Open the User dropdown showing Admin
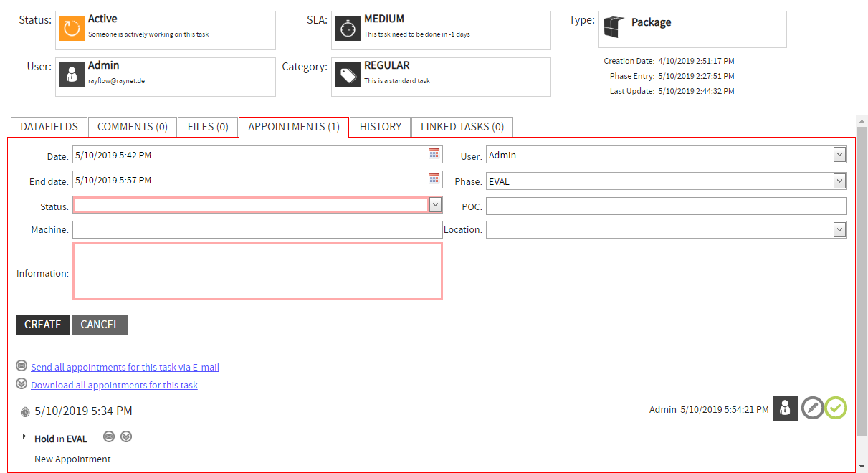The image size is (868, 473). tap(840, 155)
